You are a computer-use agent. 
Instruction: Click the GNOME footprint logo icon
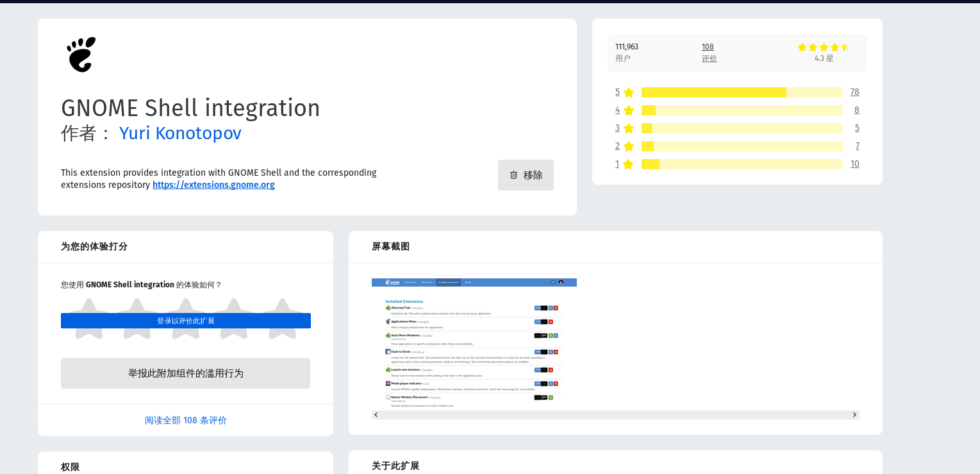click(x=81, y=55)
